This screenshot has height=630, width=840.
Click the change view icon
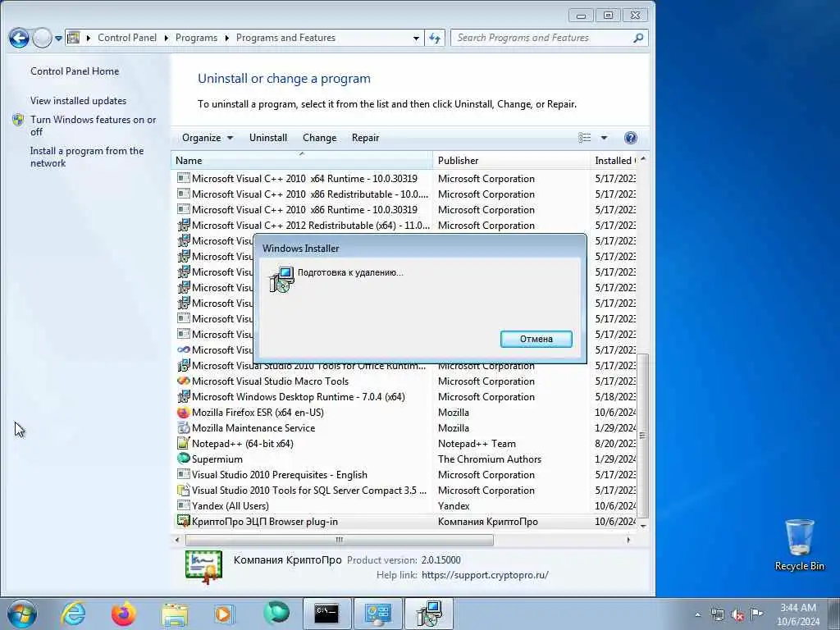(584, 138)
